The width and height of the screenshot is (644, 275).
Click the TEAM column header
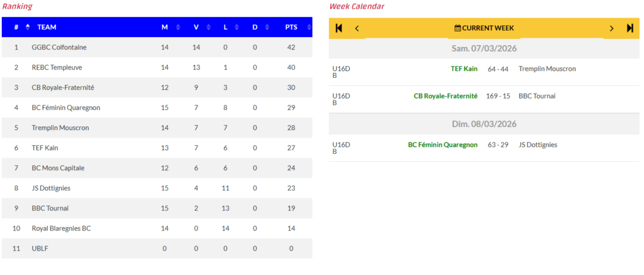click(47, 27)
